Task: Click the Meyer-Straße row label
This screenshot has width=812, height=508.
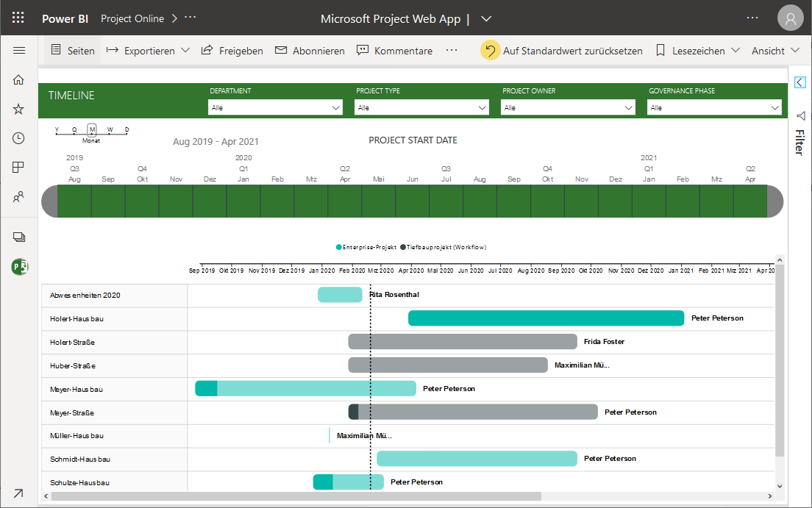Action: [x=72, y=412]
